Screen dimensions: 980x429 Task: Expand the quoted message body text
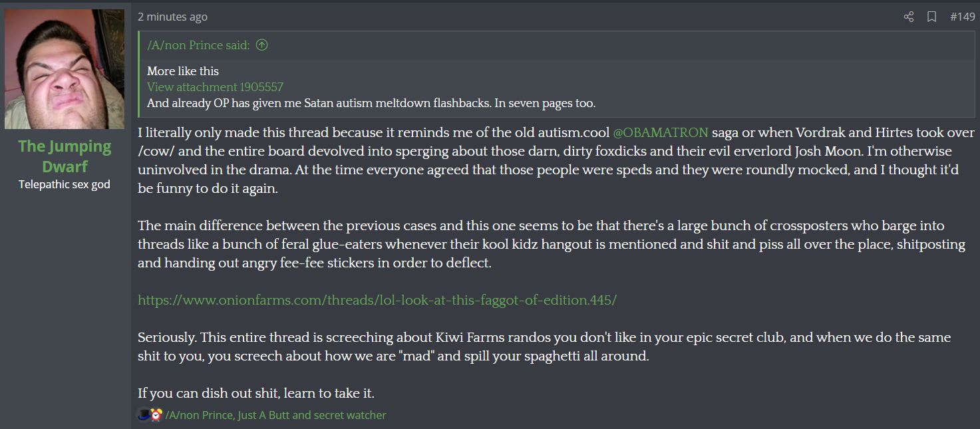coord(371,103)
